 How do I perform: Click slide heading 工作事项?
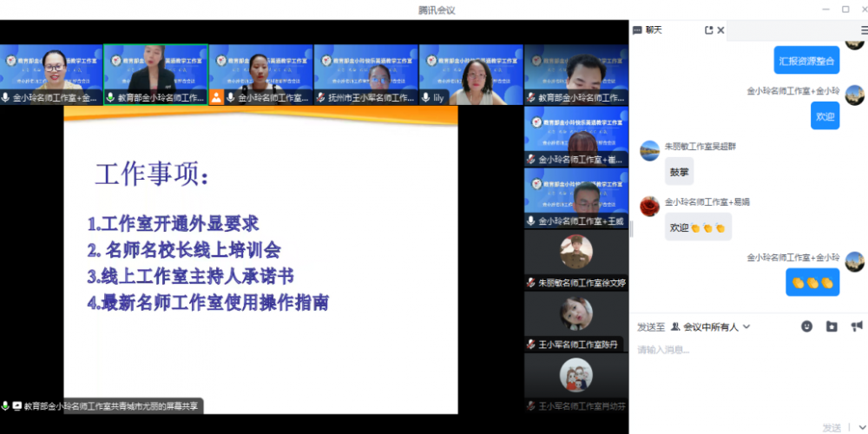click(x=153, y=175)
